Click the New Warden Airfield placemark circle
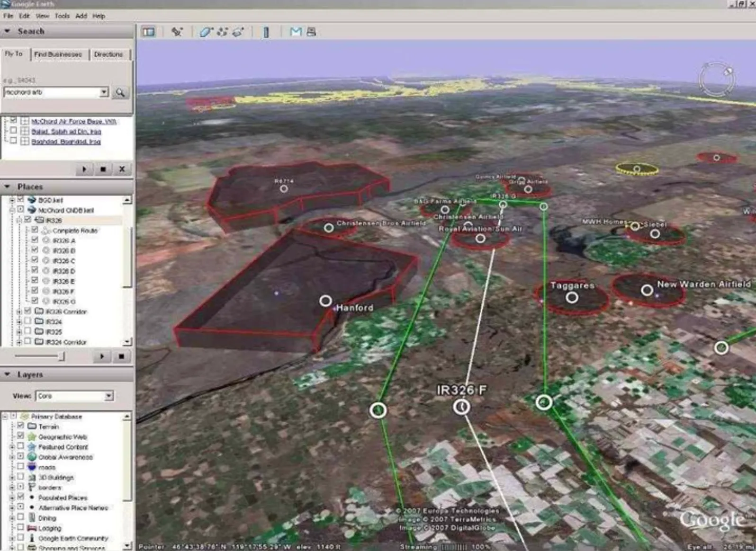 tap(647, 290)
